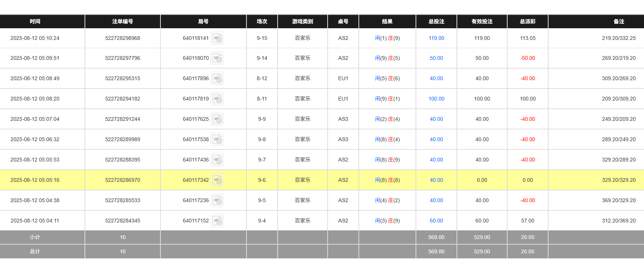Open replay icon for round 640117236

(217, 201)
